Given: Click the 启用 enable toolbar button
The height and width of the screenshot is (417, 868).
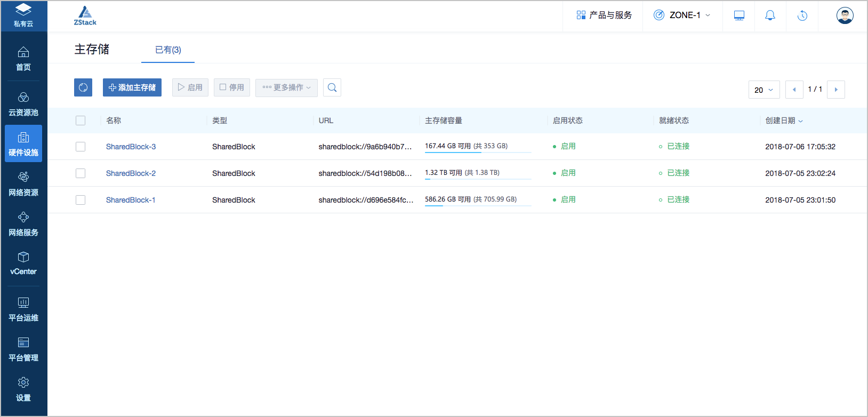Looking at the screenshot, I should 190,87.
